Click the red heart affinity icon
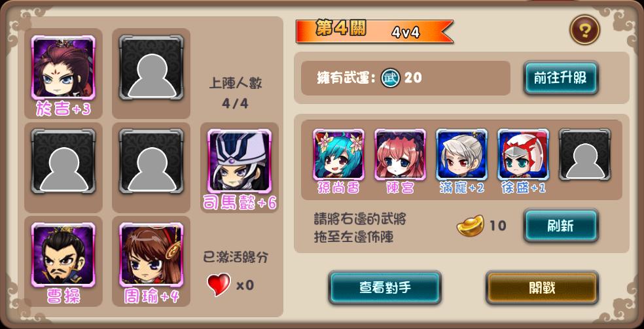Viewport: 644px width, 329px height. pos(219,285)
